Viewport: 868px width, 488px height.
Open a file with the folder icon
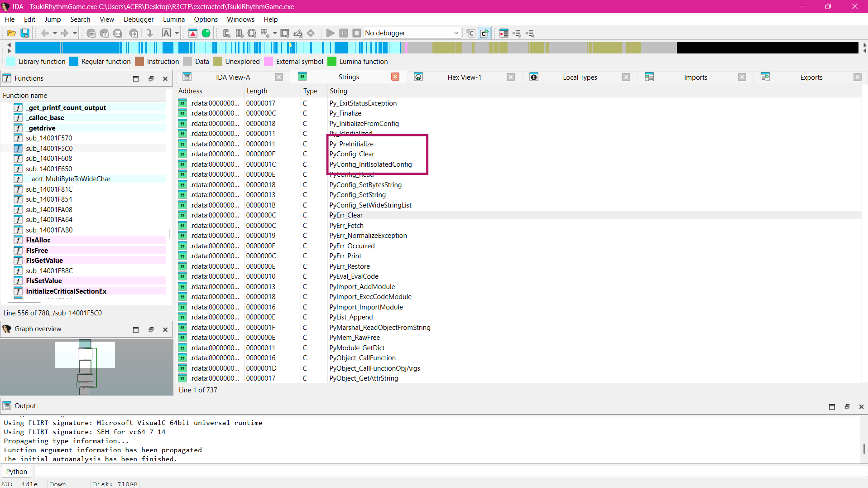[x=12, y=33]
